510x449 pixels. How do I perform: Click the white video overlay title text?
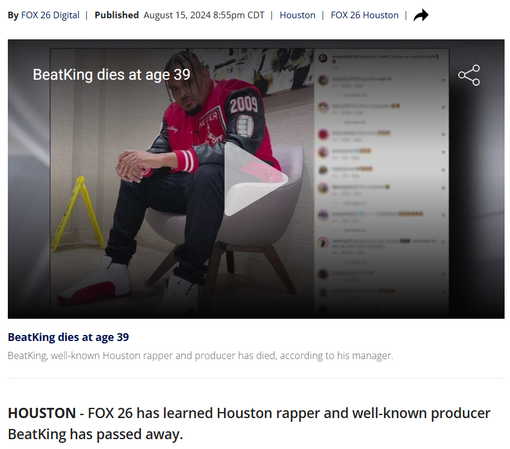tap(112, 75)
